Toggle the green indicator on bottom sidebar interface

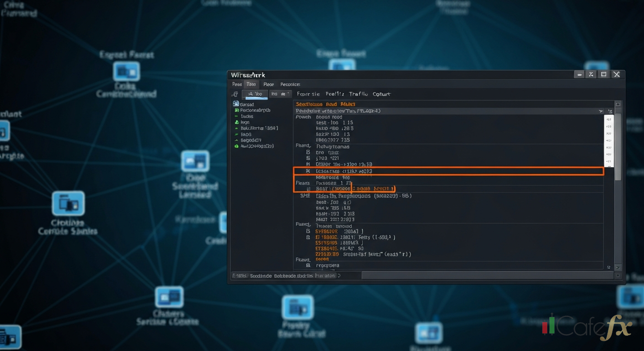tap(236, 146)
